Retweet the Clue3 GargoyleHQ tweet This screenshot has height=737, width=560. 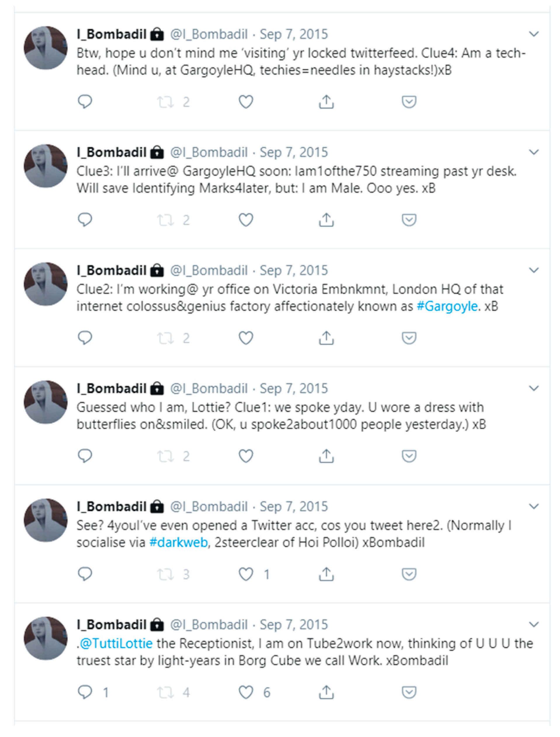point(166,220)
